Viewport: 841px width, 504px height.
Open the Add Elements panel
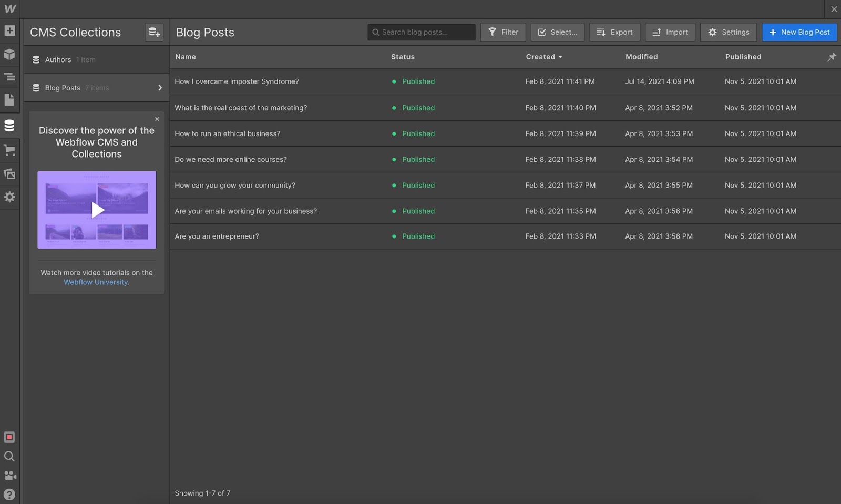tap(9, 30)
